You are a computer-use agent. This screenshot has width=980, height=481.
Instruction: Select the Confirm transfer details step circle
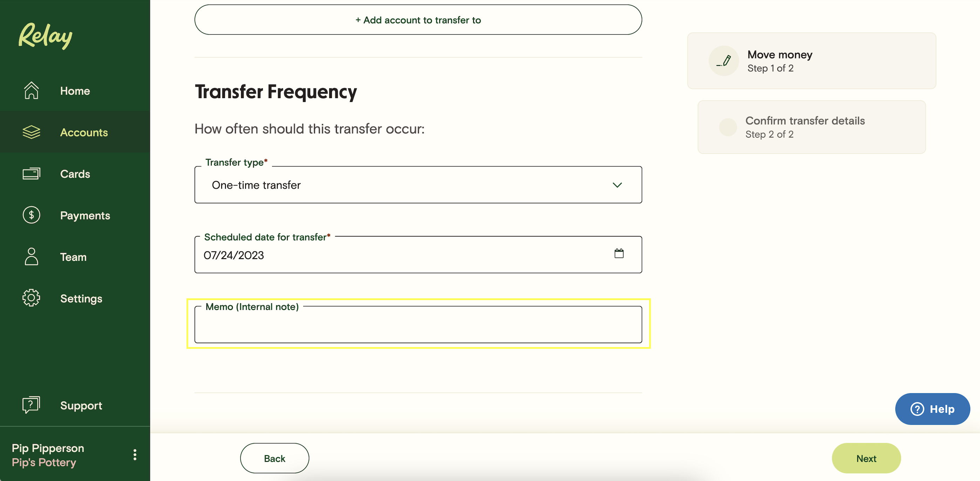pyautogui.click(x=727, y=127)
